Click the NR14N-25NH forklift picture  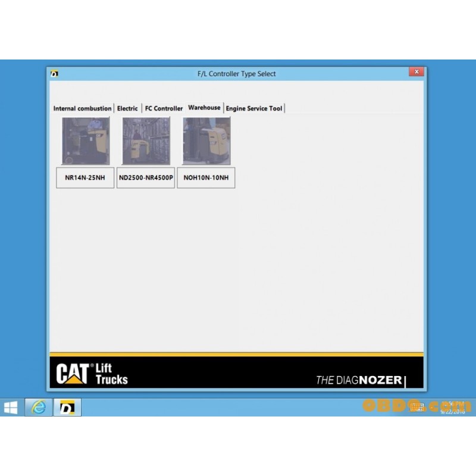84,140
